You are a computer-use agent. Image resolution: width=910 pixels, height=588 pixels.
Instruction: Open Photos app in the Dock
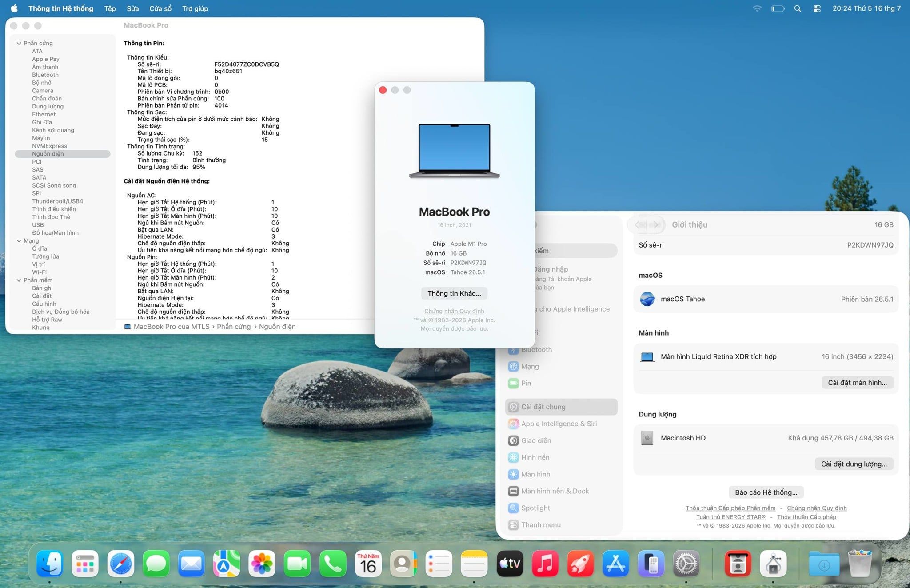click(x=262, y=564)
